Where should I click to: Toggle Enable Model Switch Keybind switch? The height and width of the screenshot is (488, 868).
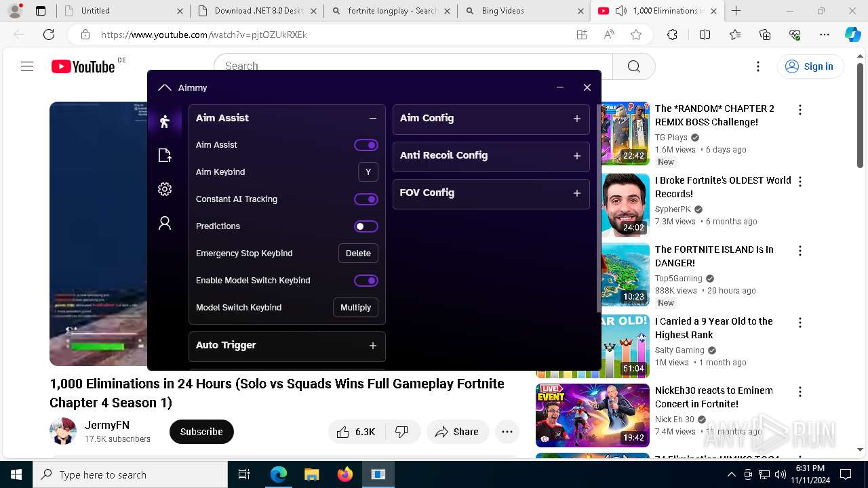tap(366, 281)
